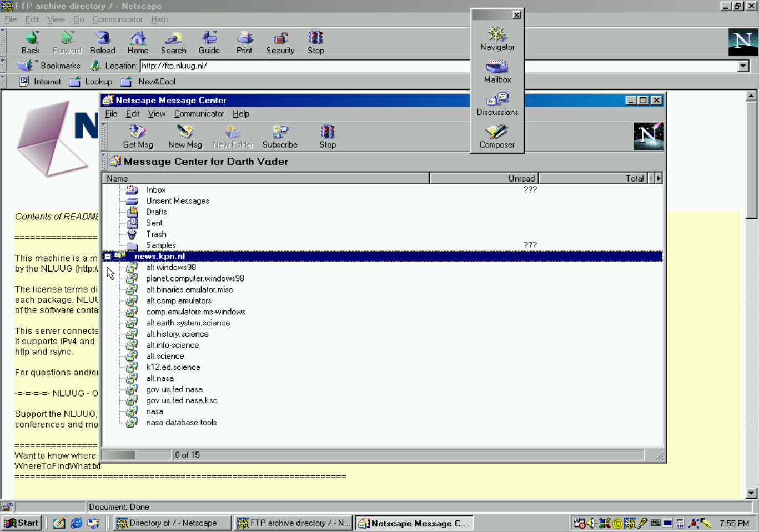The width and height of the screenshot is (759, 532).
Task: Select alt.binaries.emulator.misc newsgroup
Action: tap(189, 290)
